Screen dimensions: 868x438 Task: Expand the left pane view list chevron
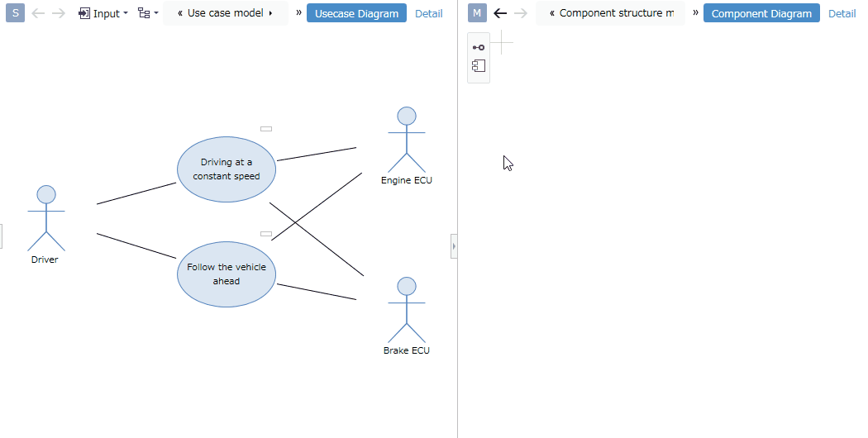pyautogui.click(x=298, y=12)
